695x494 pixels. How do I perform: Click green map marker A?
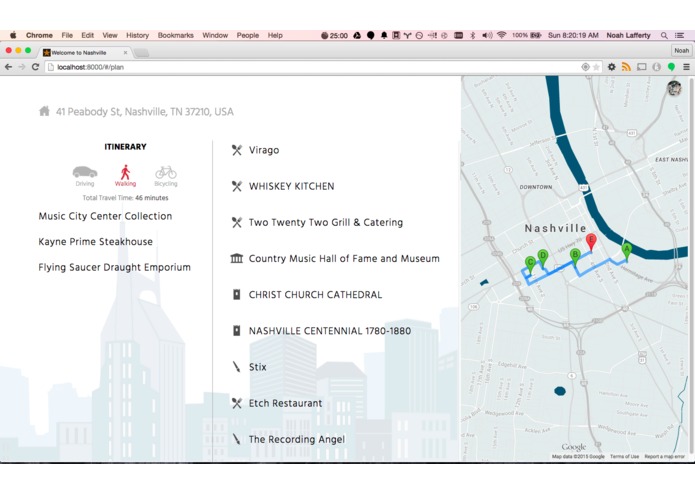click(626, 252)
